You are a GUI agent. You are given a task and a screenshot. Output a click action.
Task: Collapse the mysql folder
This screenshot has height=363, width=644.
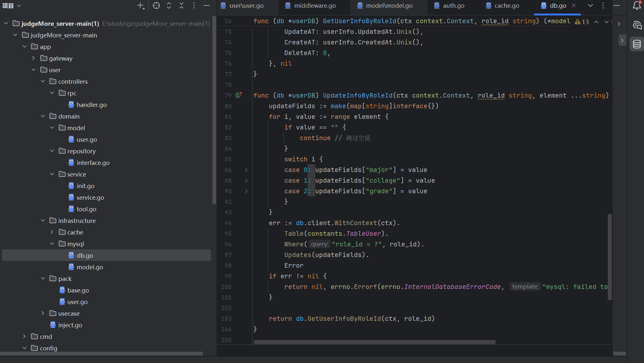pyautogui.click(x=52, y=244)
